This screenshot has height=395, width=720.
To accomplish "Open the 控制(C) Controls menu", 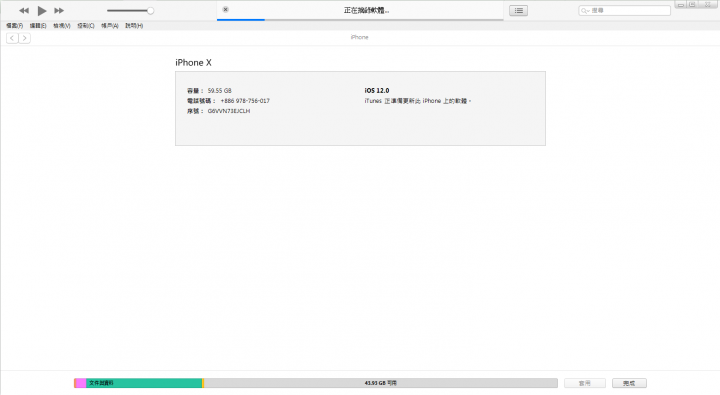I will 86,26.
